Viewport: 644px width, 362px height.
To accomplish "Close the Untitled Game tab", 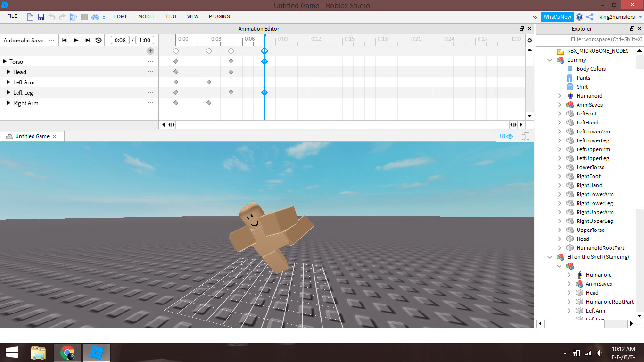I will (55, 136).
